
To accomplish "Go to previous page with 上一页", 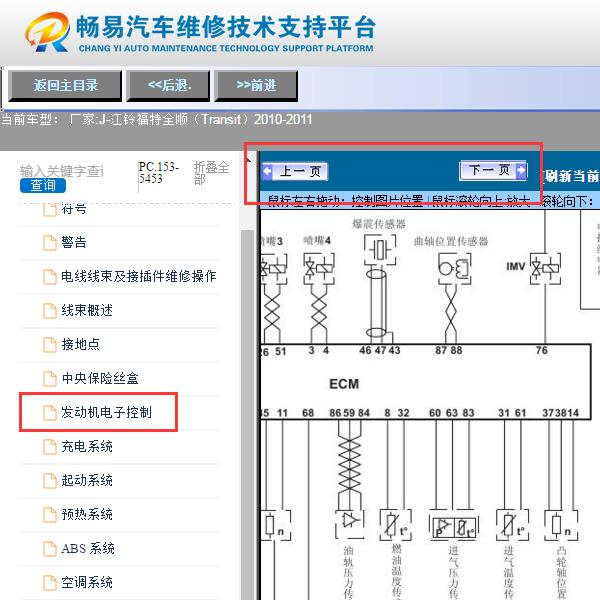I will 295,171.
